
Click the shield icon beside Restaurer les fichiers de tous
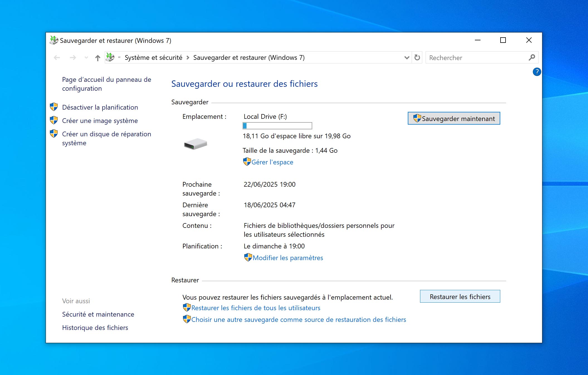[x=187, y=307]
